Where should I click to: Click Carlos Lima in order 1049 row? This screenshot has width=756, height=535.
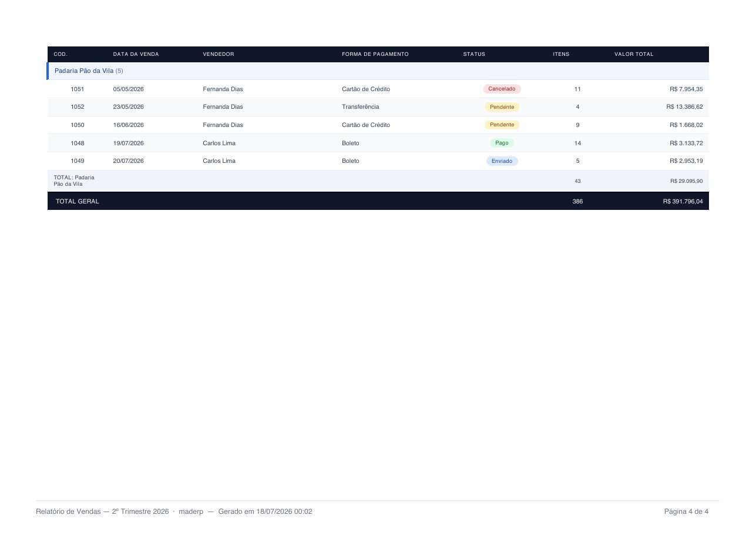click(x=219, y=161)
